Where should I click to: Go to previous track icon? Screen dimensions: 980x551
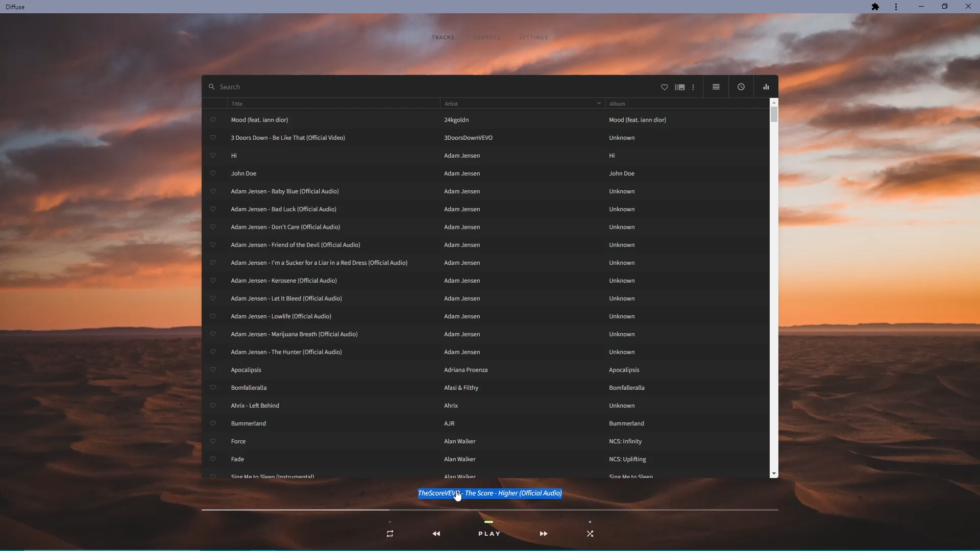point(436,534)
